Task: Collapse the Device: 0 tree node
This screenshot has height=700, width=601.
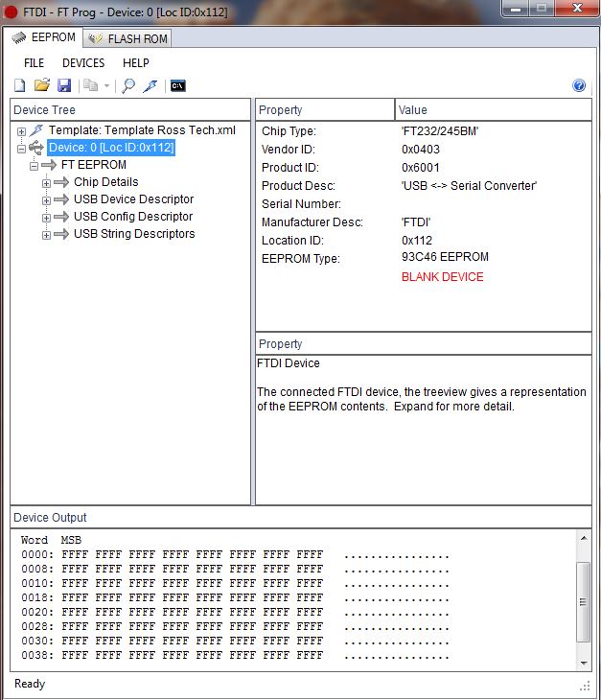Action: pos(21,149)
